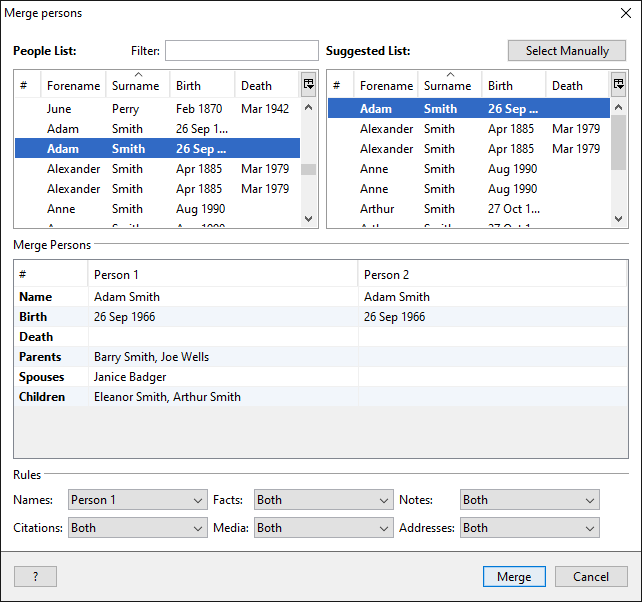Screen dimensions: 642x602
Task: Open People List column chooser icon
Action: tap(308, 84)
